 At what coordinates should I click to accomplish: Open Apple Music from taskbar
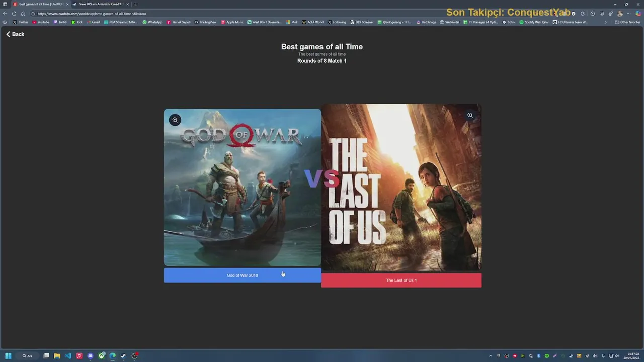79,356
